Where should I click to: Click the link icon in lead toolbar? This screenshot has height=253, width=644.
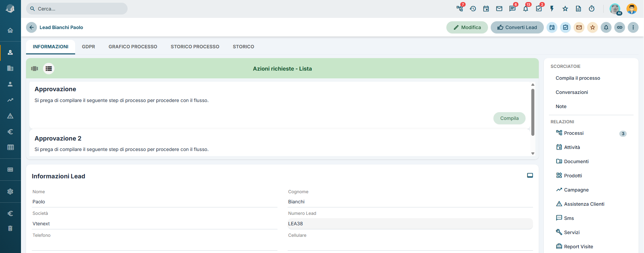coord(620,27)
